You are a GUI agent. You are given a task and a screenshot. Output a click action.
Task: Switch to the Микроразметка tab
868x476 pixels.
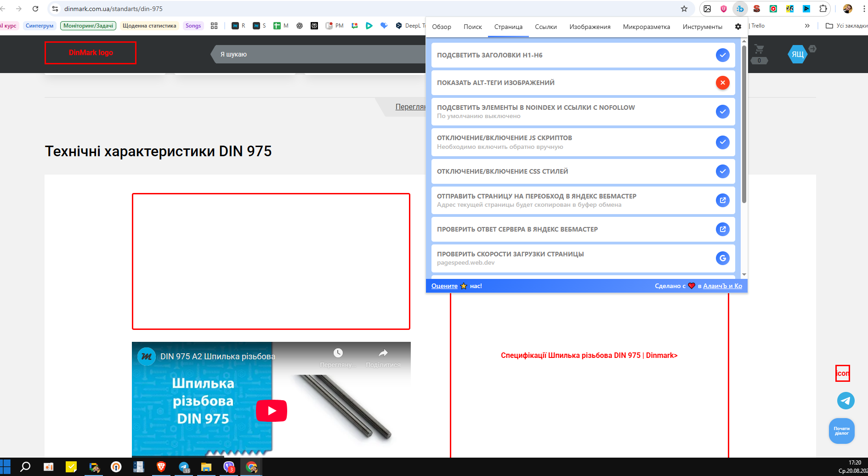click(x=647, y=27)
